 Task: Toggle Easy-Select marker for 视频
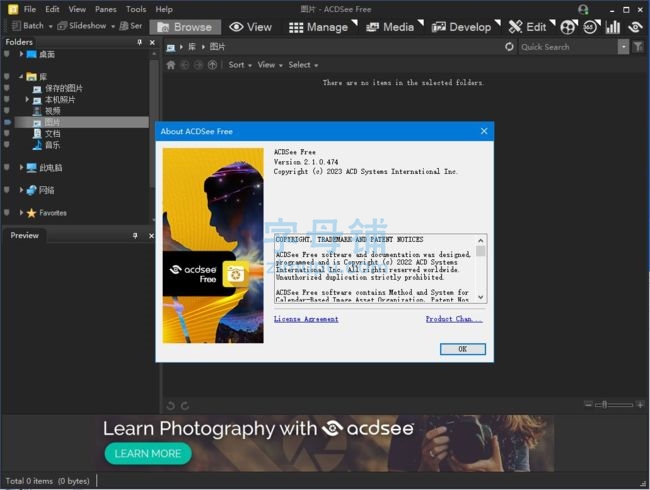point(7,111)
